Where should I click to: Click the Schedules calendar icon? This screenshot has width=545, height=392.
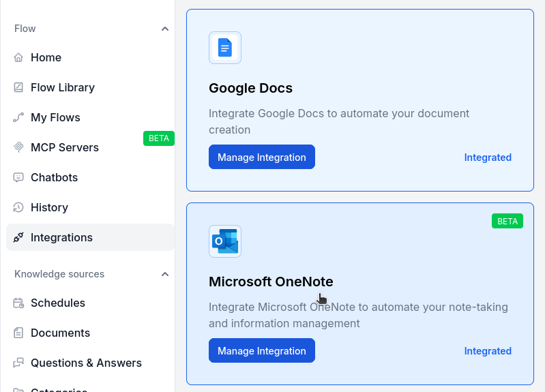tap(18, 303)
